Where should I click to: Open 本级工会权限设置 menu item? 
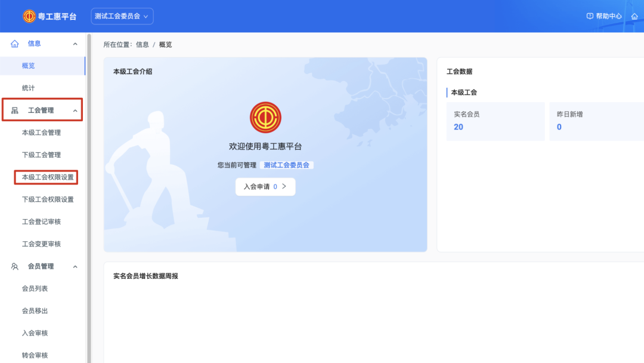[x=48, y=177]
